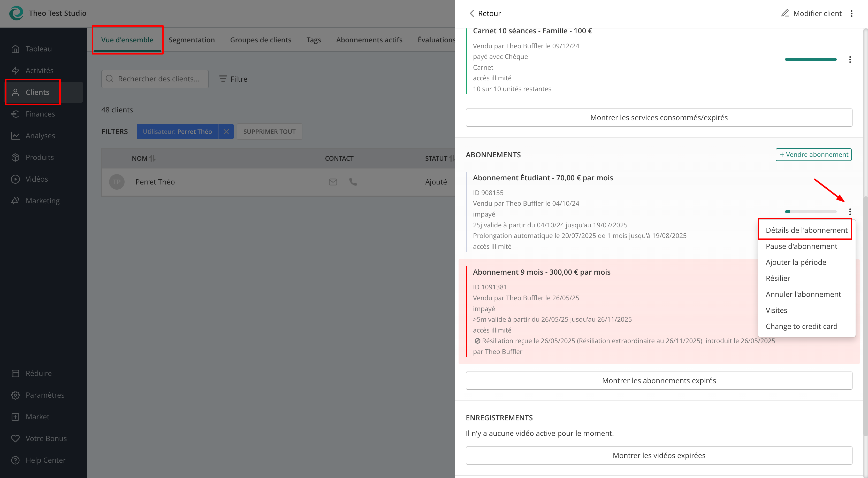
Task: Click the Retour back chevron
Action: (472, 13)
